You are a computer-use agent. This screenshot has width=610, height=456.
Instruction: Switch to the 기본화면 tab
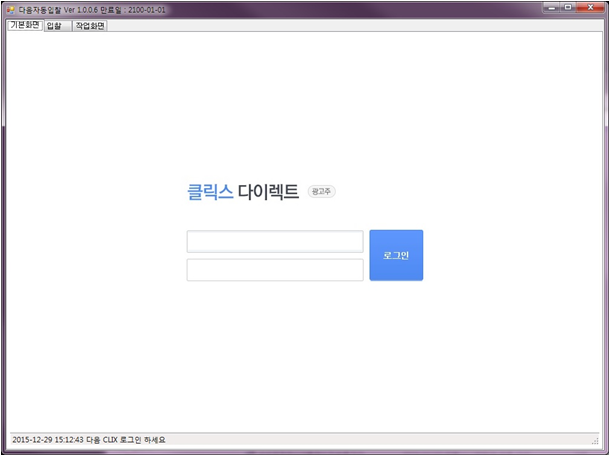[25, 25]
